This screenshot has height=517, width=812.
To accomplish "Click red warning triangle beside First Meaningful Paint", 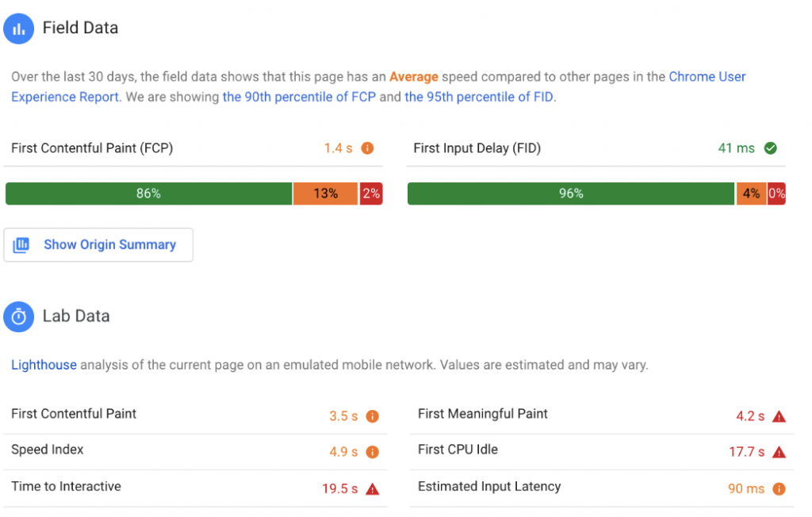I will click(x=779, y=416).
